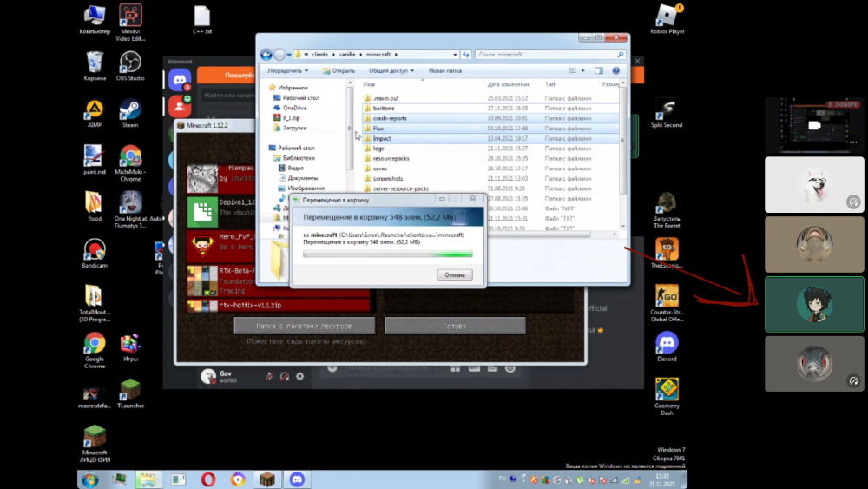Select logs folder in file list

(490, 149)
